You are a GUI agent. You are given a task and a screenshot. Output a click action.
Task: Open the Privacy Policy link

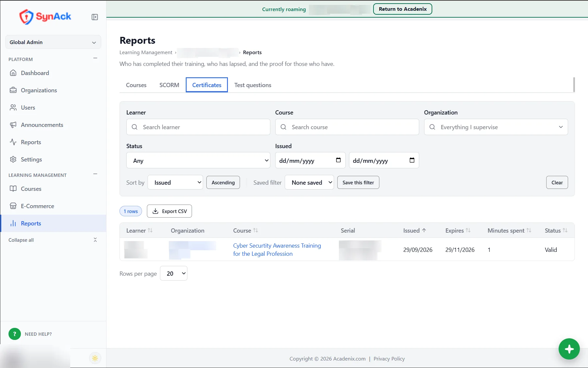tap(389, 359)
